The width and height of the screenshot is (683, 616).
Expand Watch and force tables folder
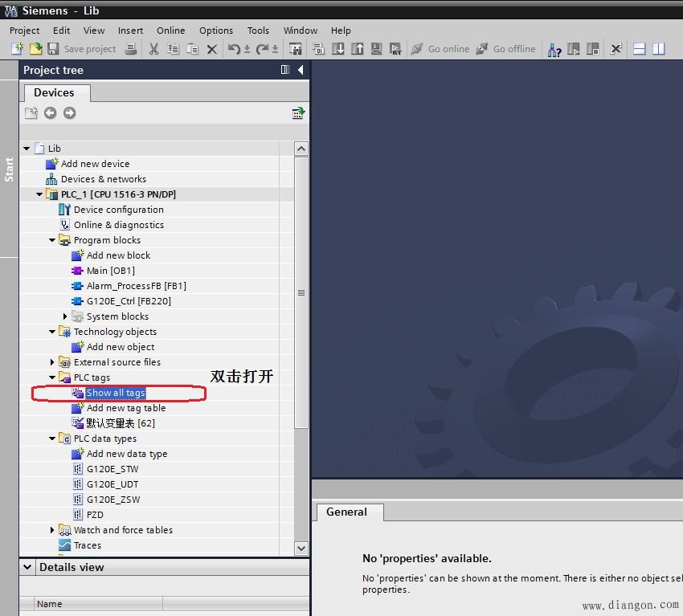click(52, 530)
